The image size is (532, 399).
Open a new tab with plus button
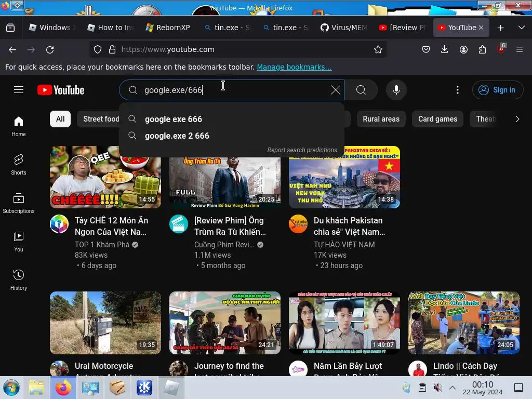500,28
